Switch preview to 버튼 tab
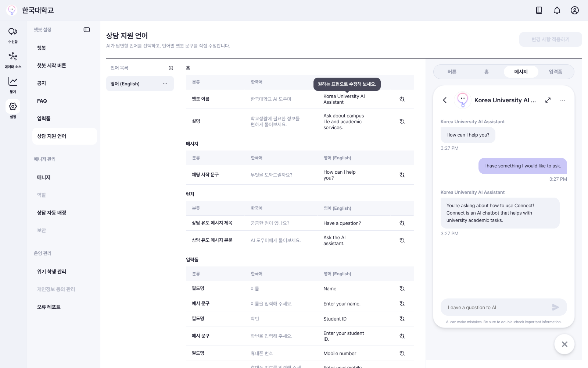 coord(452,72)
